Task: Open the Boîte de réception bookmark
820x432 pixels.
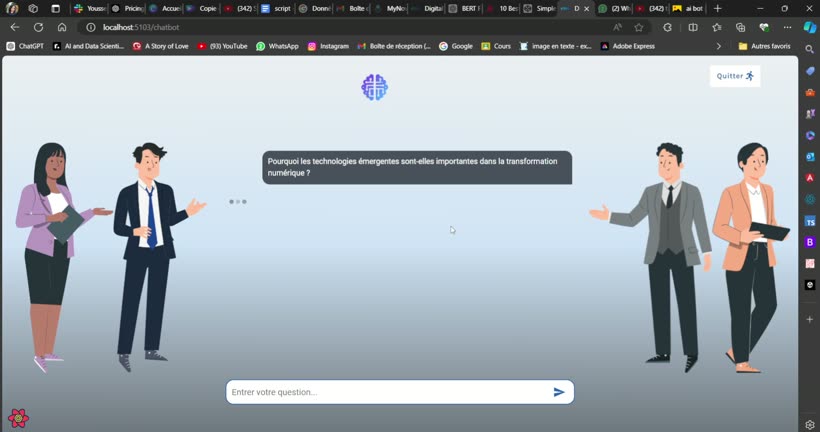Action: pyautogui.click(x=394, y=46)
